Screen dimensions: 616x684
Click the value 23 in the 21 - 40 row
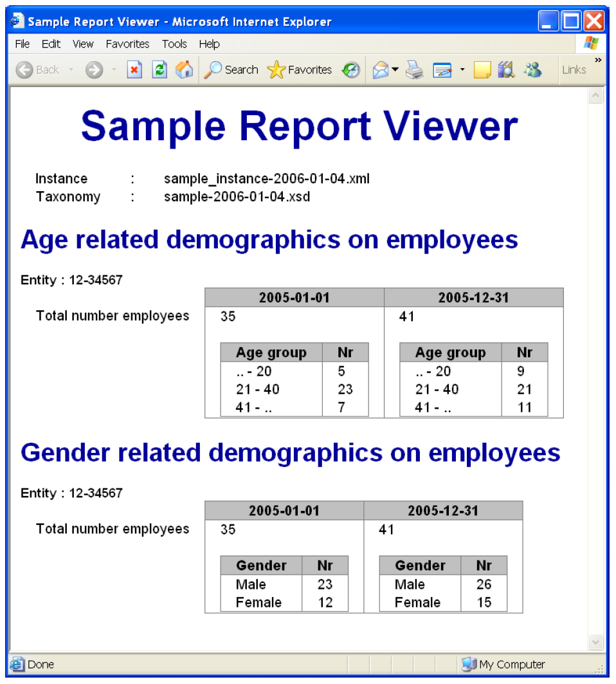point(345,389)
